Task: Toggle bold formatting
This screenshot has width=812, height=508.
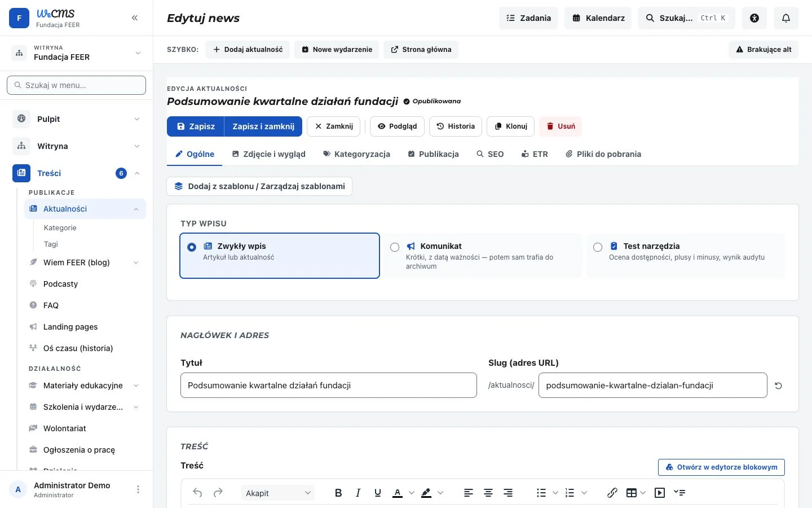Action: point(338,493)
